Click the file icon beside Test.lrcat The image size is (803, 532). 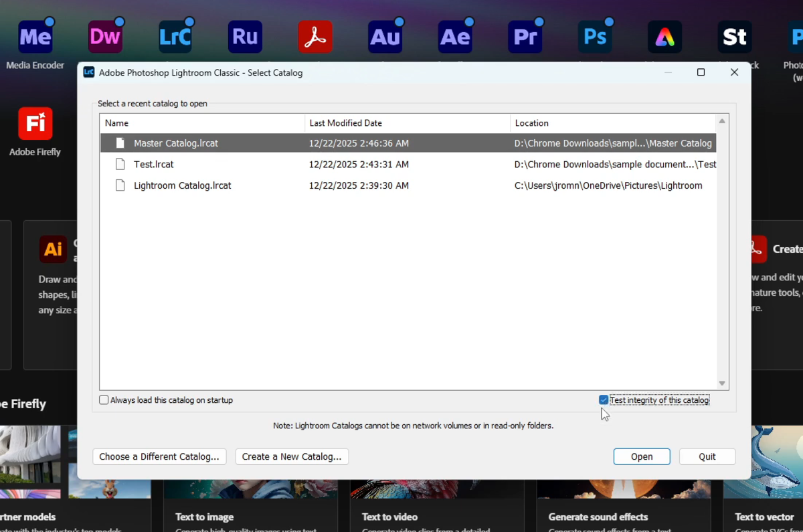click(x=120, y=164)
